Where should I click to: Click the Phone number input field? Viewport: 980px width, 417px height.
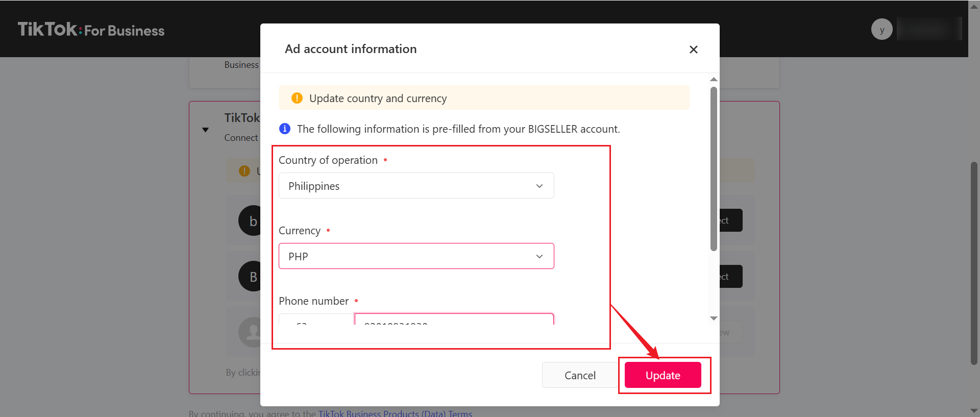tap(454, 320)
